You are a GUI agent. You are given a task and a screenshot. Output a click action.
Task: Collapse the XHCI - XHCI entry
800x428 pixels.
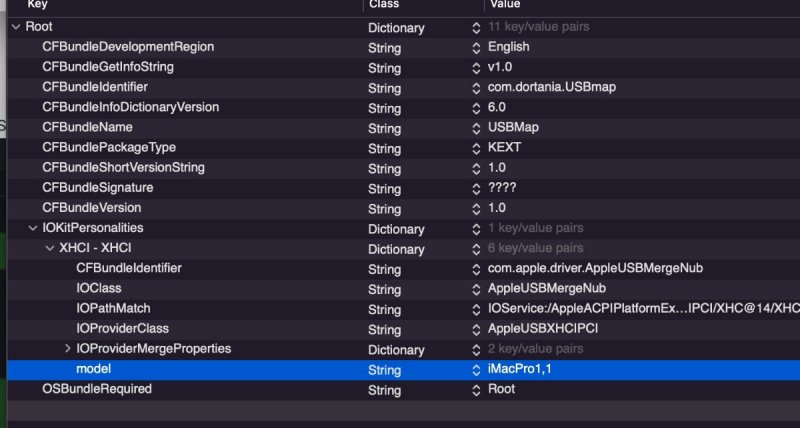pos(50,249)
